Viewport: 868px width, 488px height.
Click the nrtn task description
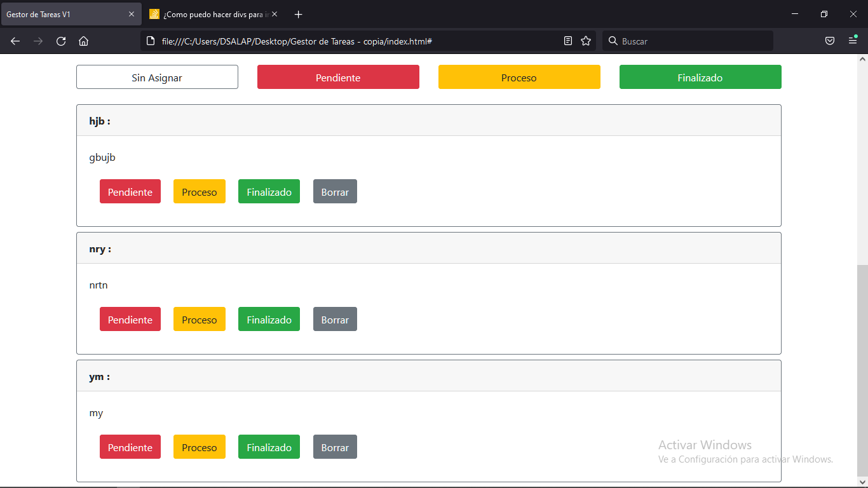[98, 285]
